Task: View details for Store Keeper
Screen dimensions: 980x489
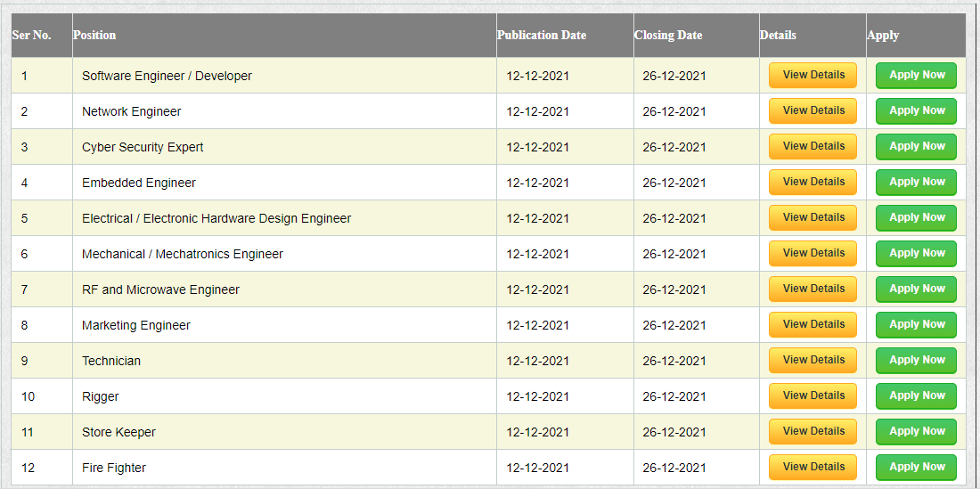Action: 813,431
